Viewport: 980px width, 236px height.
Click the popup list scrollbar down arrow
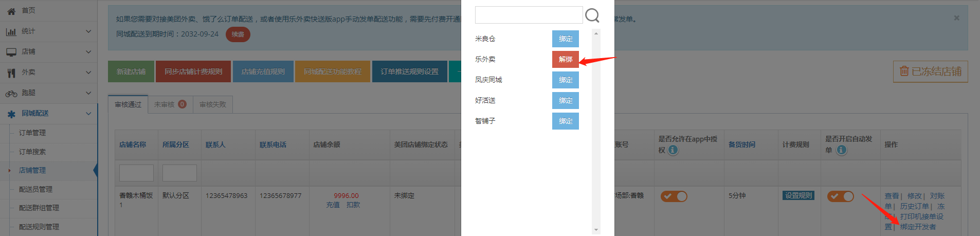(596, 230)
